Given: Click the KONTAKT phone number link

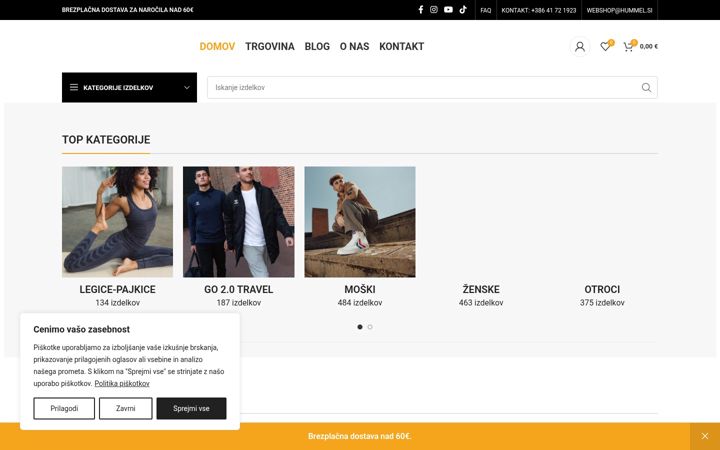Looking at the screenshot, I should coord(539,10).
